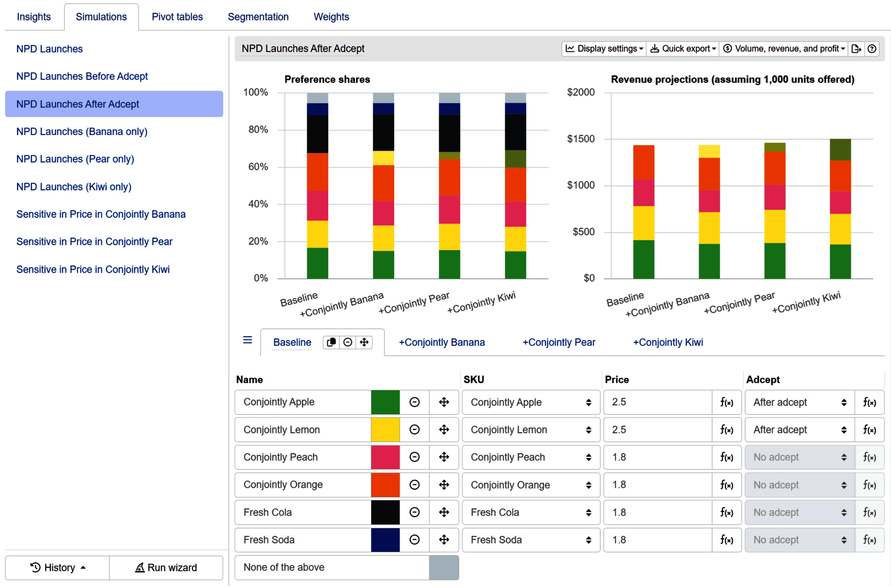Click the Run wizard button
This screenshot has height=588, width=891.
[x=166, y=568]
